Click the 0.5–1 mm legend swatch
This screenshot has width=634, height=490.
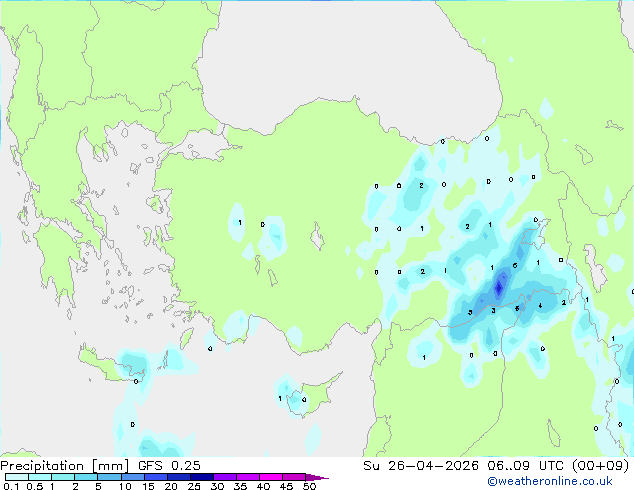(x=40, y=477)
